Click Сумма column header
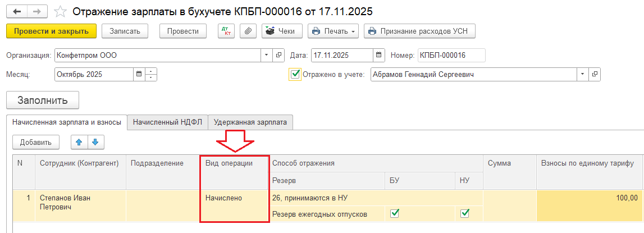 pos(509,172)
